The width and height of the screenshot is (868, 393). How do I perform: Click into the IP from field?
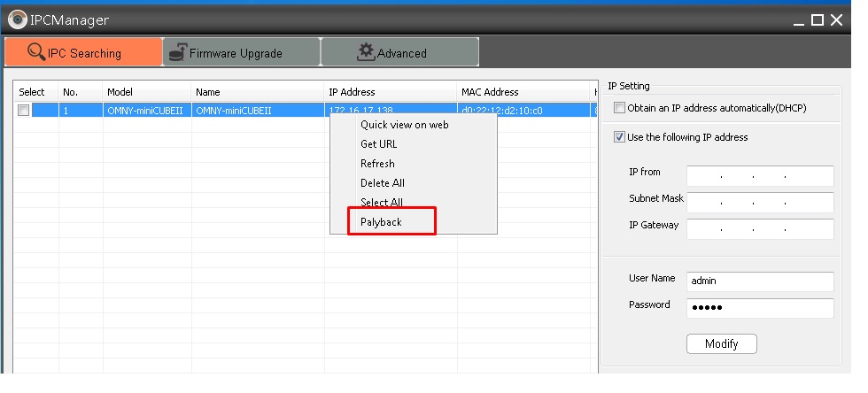tap(760, 176)
